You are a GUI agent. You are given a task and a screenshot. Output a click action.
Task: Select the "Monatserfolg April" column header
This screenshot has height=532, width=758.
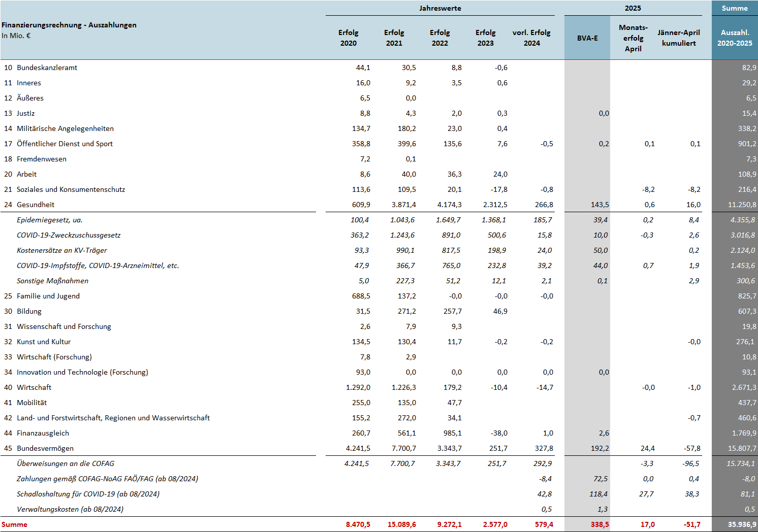click(x=633, y=38)
